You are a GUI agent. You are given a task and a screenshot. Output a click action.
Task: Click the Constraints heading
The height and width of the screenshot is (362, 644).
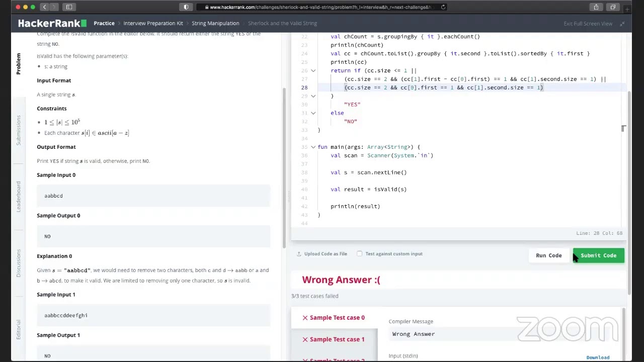click(x=51, y=109)
